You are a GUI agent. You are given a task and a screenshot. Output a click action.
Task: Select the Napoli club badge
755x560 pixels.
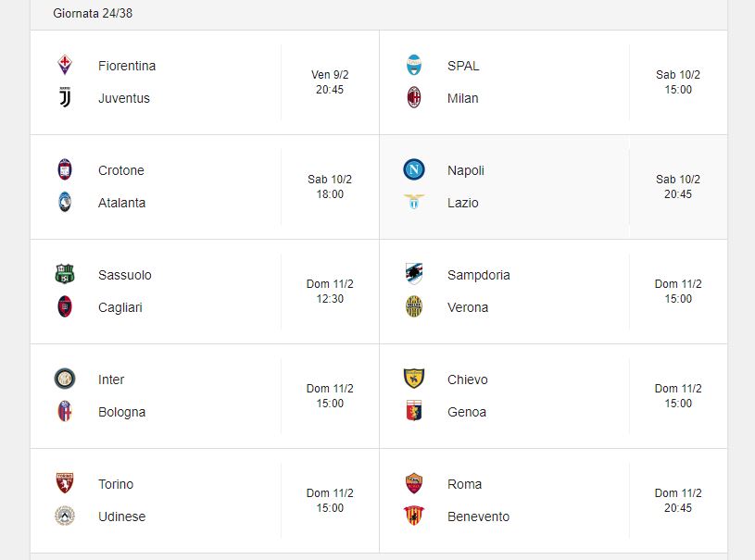point(413,169)
